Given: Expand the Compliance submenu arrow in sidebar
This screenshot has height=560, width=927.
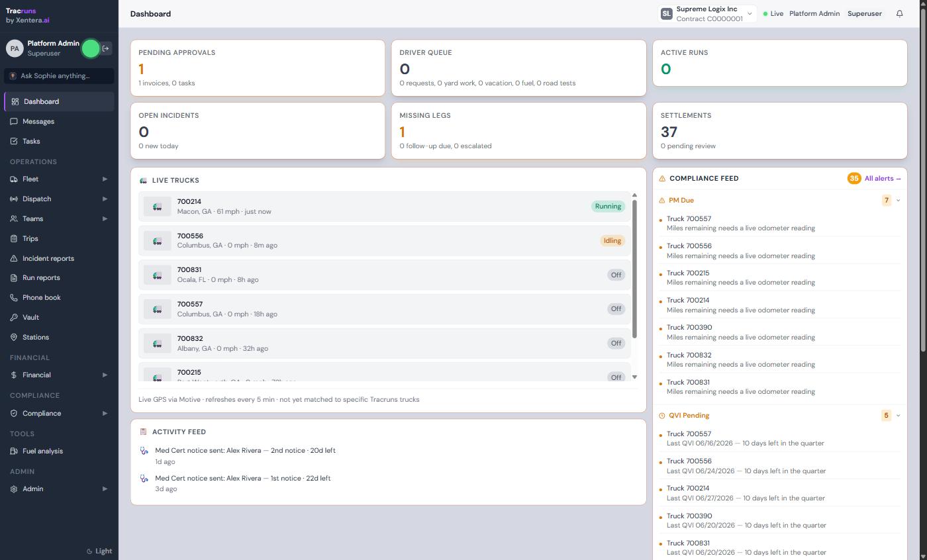Looking at the screenshot, I should pos(105,414).
